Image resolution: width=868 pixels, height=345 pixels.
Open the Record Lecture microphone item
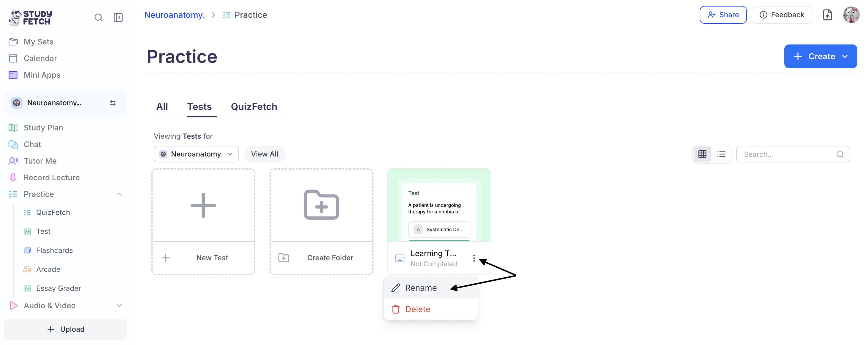click(x=52, y=177)
